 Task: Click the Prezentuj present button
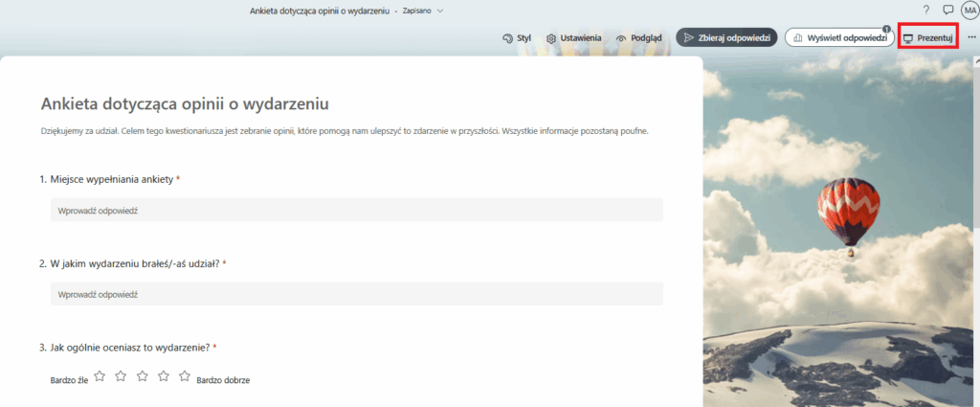point(928,37)
